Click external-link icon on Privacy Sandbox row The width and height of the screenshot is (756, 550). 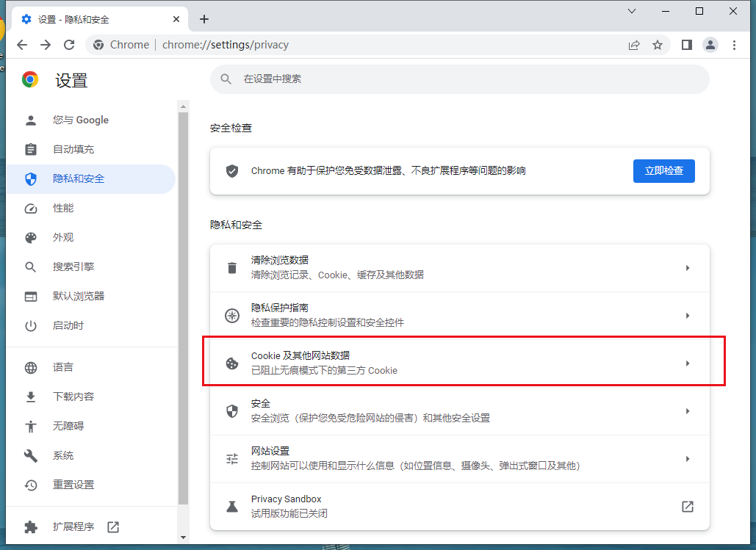coord(688,506)
